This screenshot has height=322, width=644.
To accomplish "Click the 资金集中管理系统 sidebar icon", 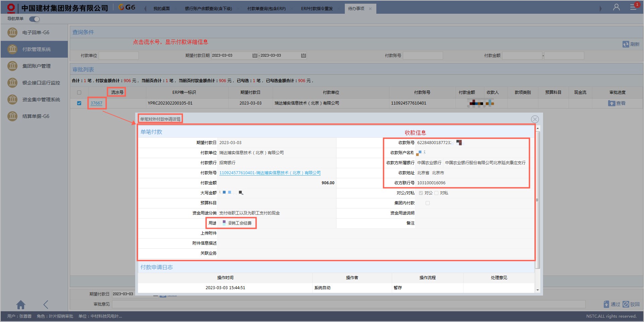I will coord(12,100).
